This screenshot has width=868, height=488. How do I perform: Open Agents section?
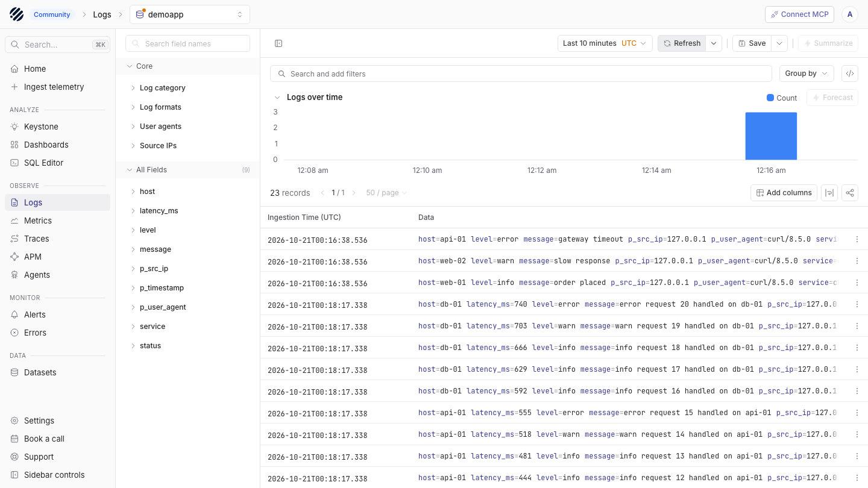point(58,275)
